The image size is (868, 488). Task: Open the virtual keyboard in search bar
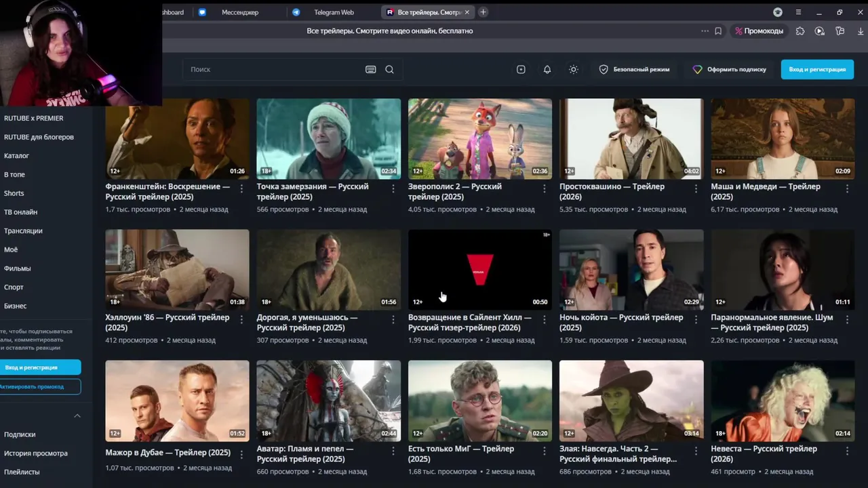click(x=370, y=69)
